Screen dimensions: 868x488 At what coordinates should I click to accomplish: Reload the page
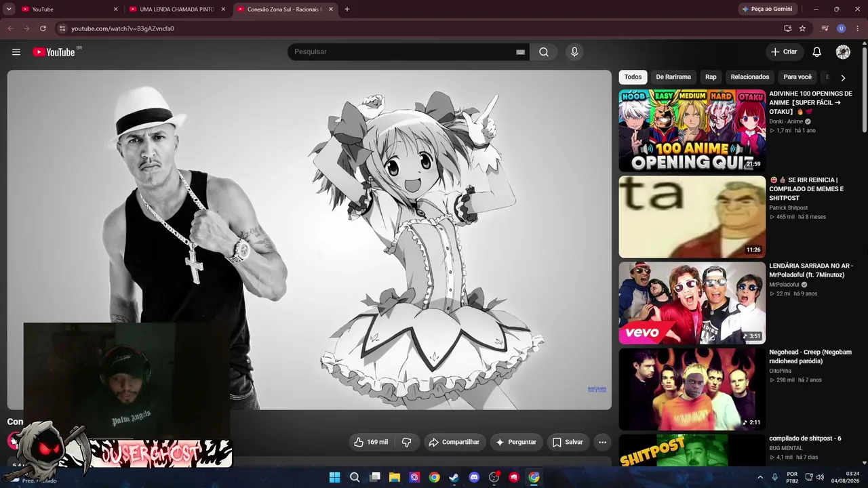(43, 28)
